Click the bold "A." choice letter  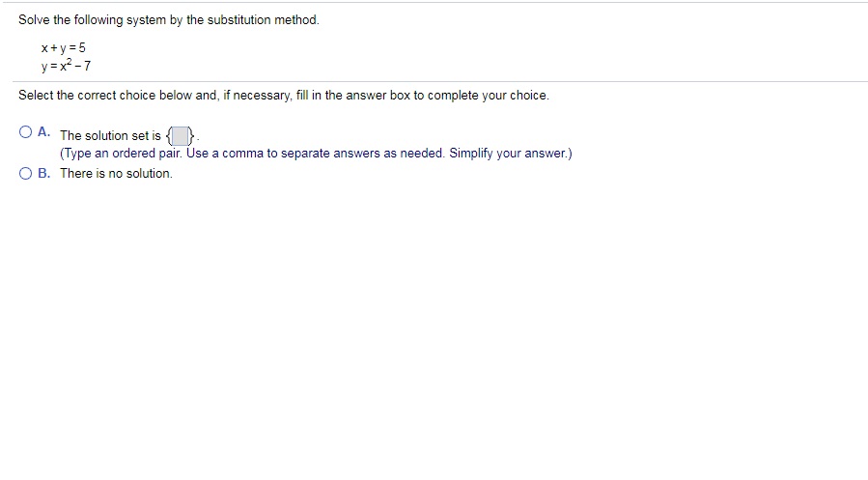(x=44, y=133)
